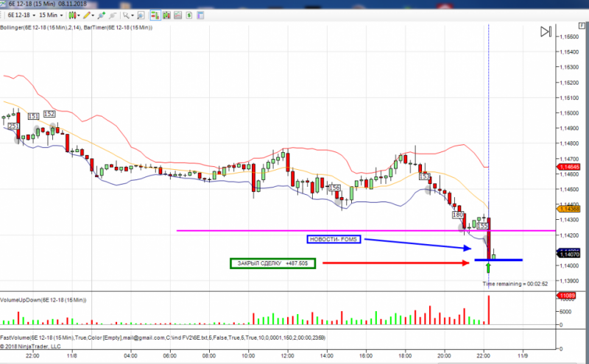Click the green up arrow marker

(x=488, y=268)
